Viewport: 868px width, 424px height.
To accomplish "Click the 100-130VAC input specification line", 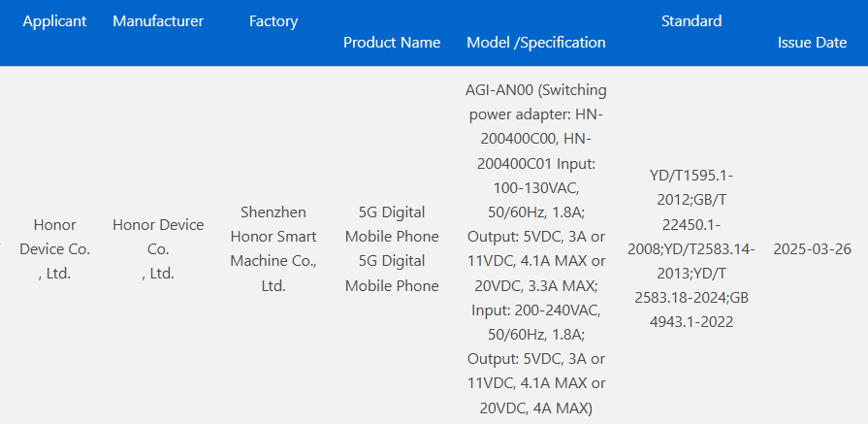I will coord(536,188).
